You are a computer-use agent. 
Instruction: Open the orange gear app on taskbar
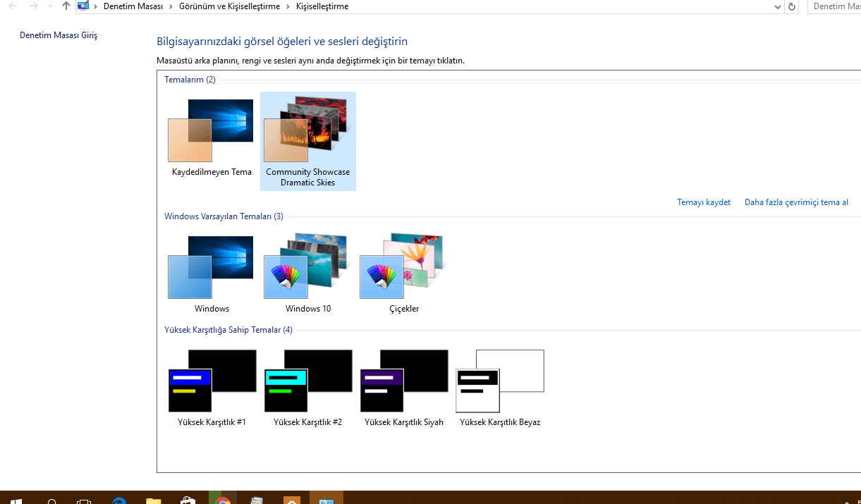pos(292,500)
